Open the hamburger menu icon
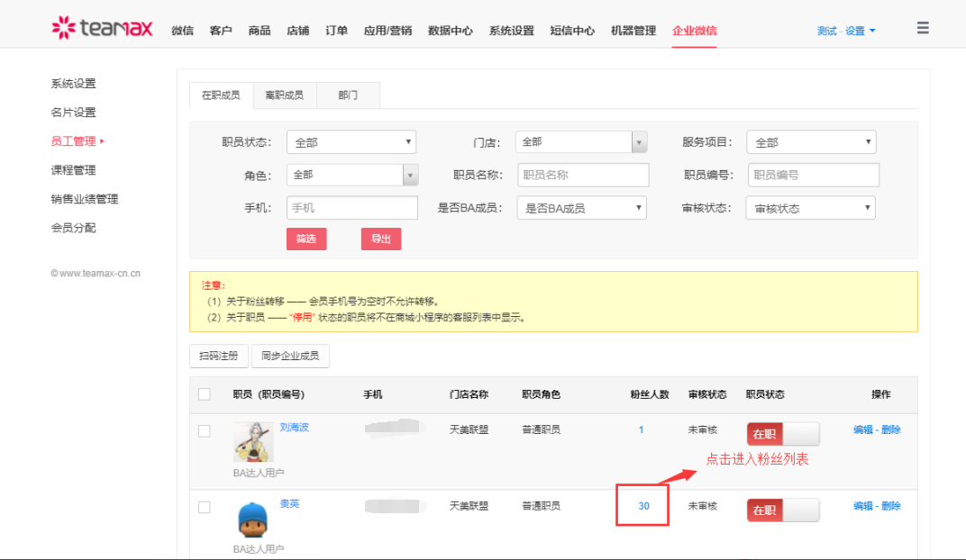This screenshot has width=966, height=560. point(923,28)
